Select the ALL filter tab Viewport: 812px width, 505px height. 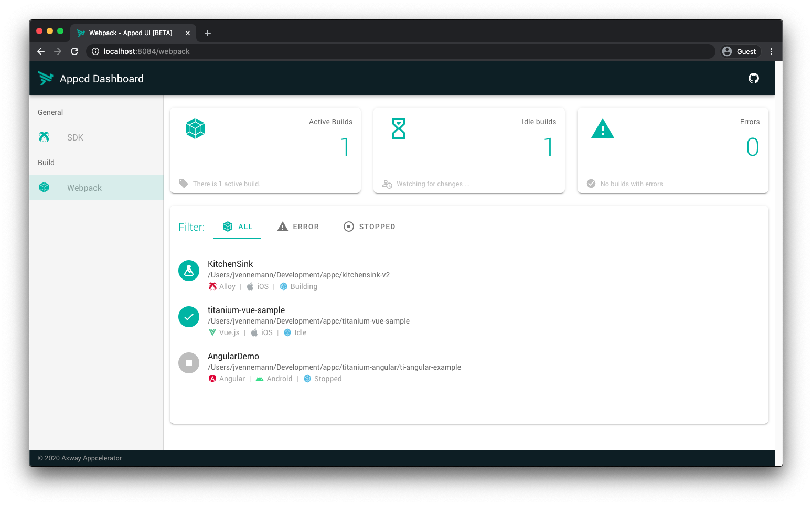coord(237,227)
